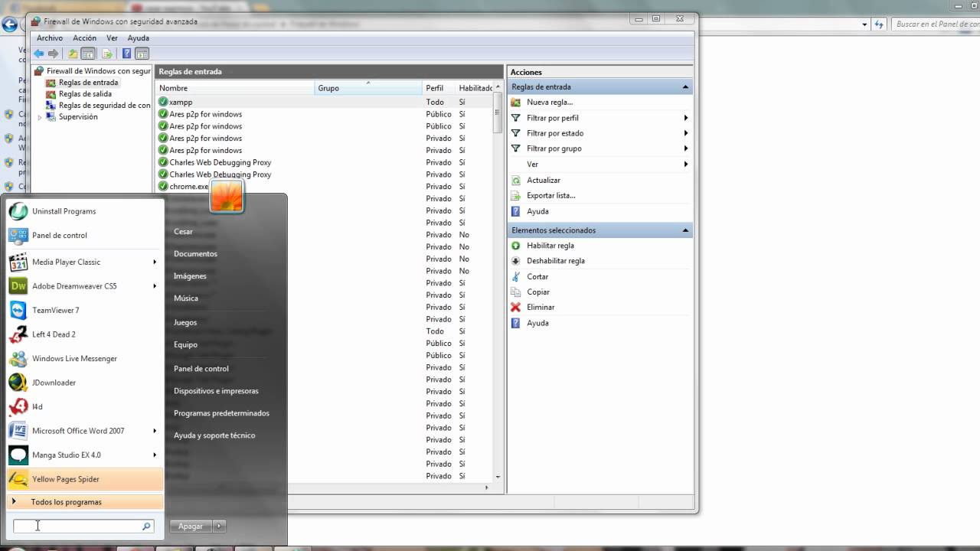Image resolution: width=980 pixels, height=551 pixels.
Task: Open the Filtrar por grupo submenu arrow
Action: click(x=685, y=148)
